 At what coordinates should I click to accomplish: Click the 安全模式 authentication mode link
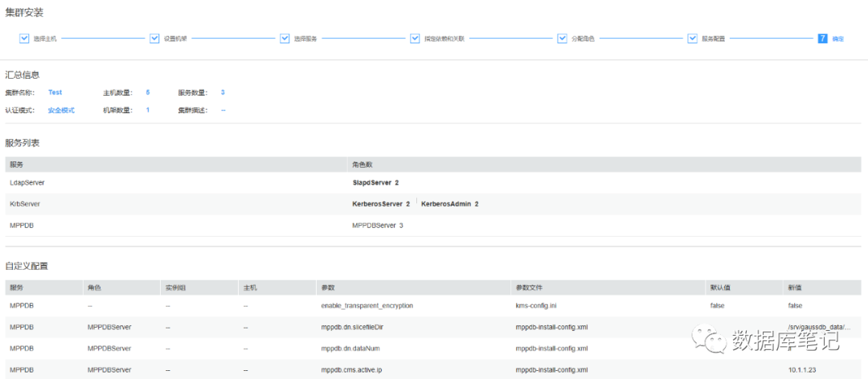coord(61,110)
